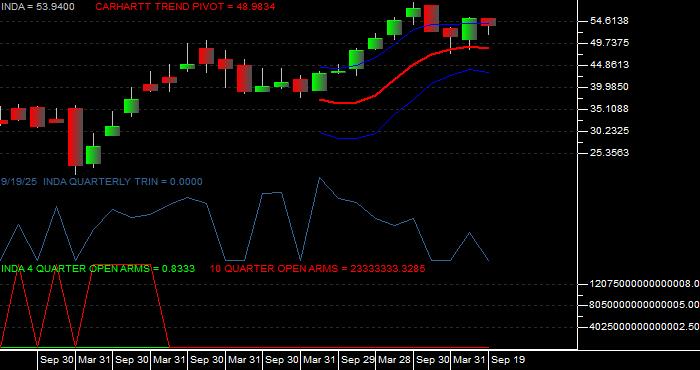Click the INDA = 53.9400 price label
The image size is (700, 370).
[x=38, y=7]
